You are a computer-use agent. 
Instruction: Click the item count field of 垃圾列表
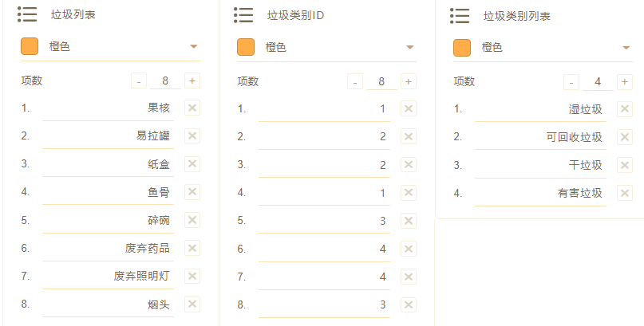point(165,81)
